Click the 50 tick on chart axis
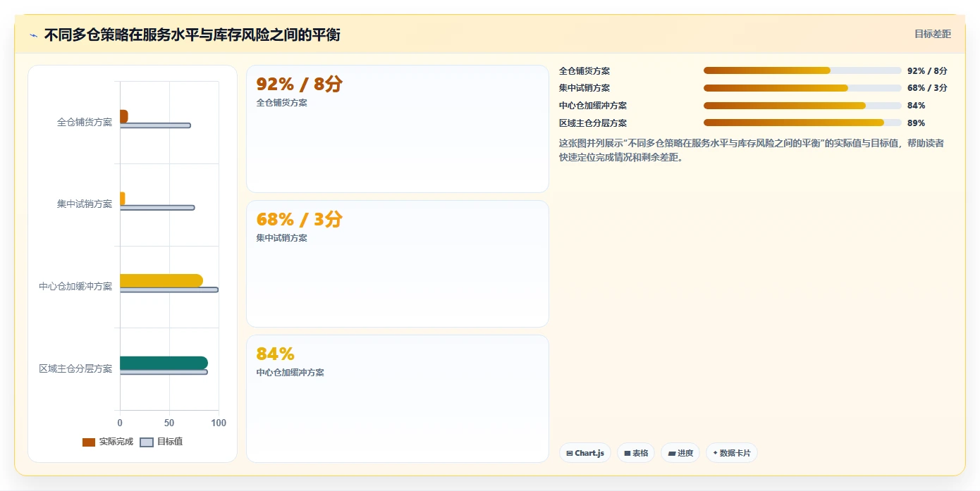The image size is (980, 491). [169, 423]
